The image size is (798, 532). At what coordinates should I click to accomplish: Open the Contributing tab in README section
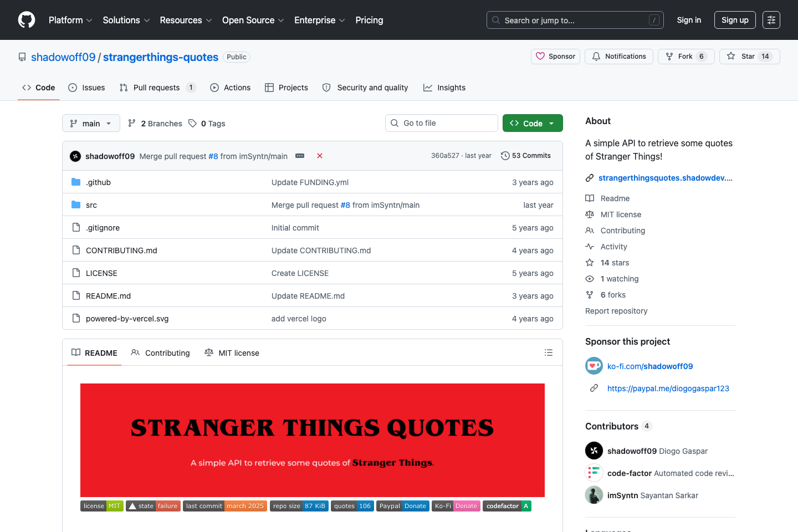tap(160, 352)
